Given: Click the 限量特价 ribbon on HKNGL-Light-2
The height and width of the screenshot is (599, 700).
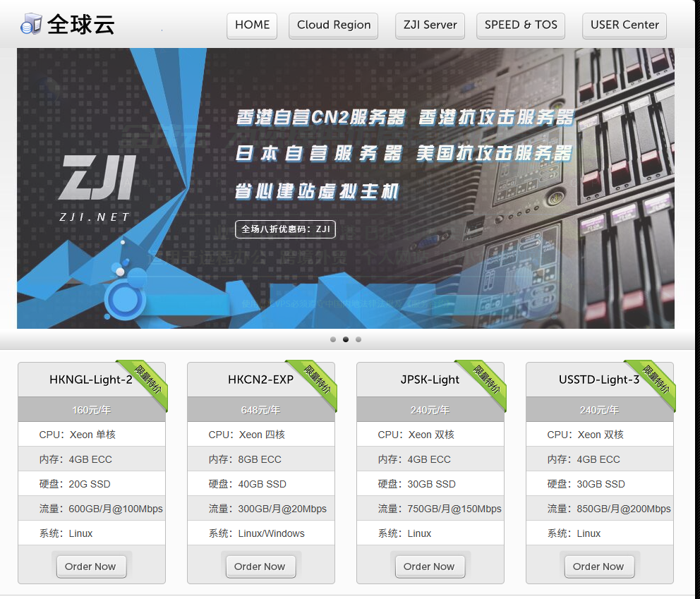Looking at the screenshot, I should coord(147,380).
